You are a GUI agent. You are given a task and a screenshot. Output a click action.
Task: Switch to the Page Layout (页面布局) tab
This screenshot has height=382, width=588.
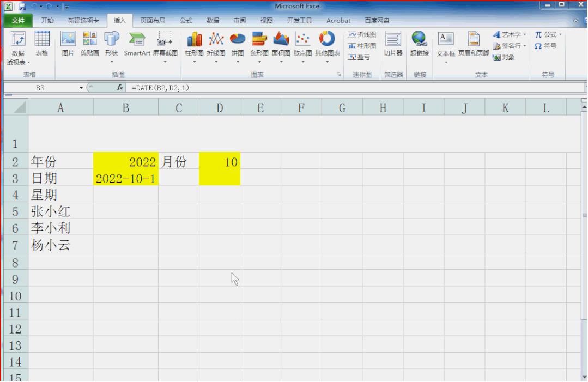tap(153, 21)
